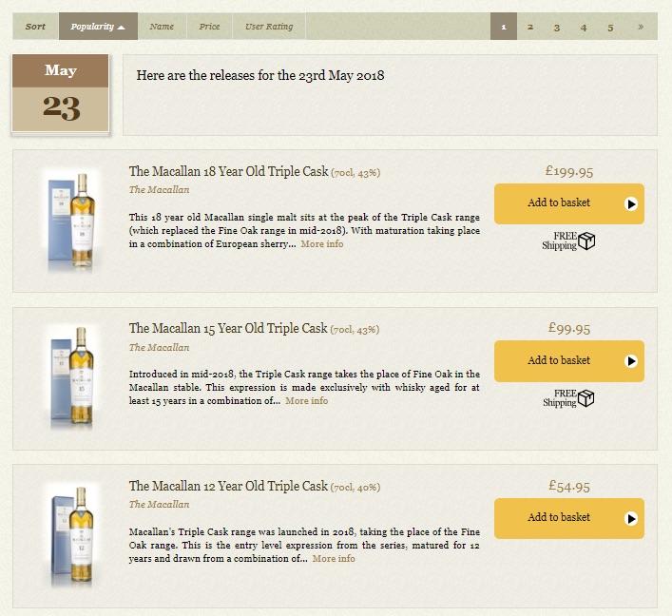672x616 pixels.
Task: Open the Macallan 15 Year Old bottle image
Action: coord(71,377)
